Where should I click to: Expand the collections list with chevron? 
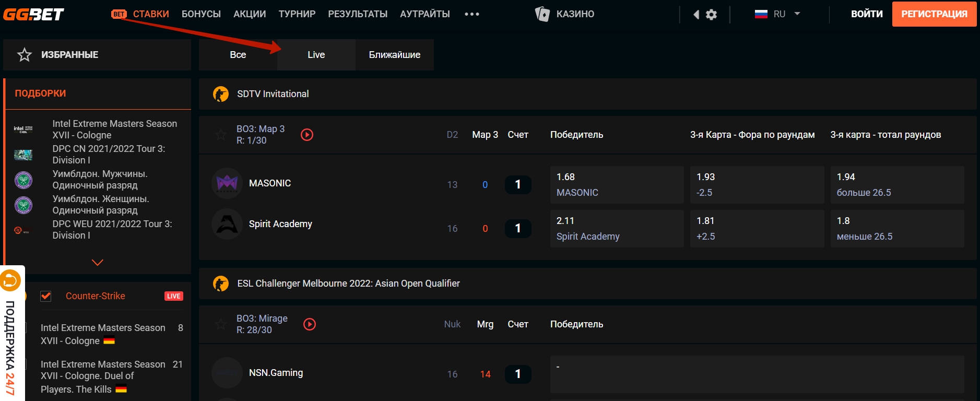(98, 262)
